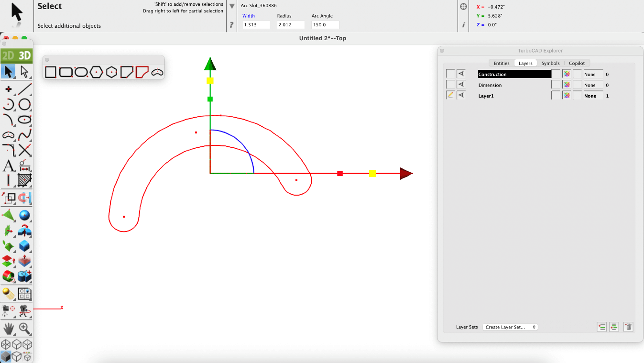Expand the Select tool options arrow
The height and width of the screenshot is (363, 644).
coord(232,7)
